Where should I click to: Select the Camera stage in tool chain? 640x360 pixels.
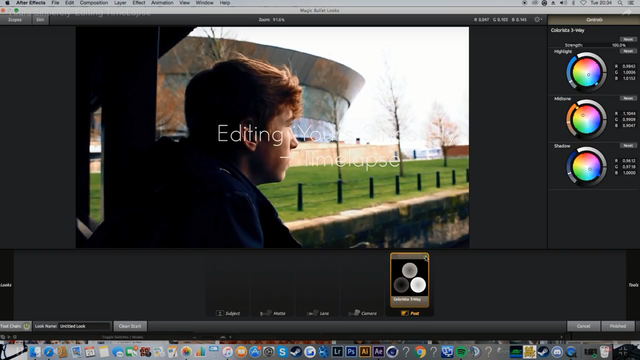[363, 313]
